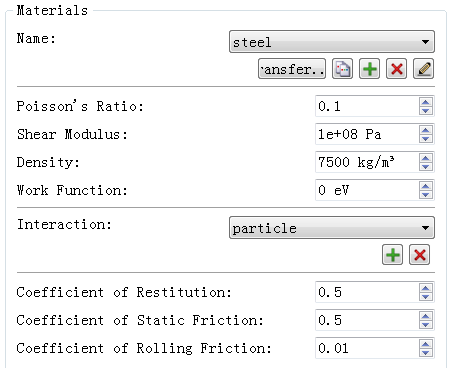The width and height of the screenshot is (449, 368).
Task: Remove the particle interaction with red X
Action: point(419,255)
